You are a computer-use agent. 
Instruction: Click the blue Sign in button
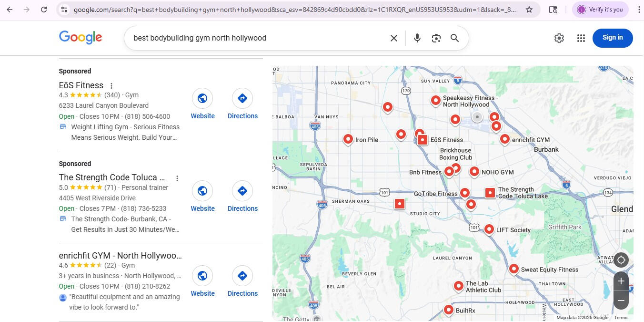point(612,38)
